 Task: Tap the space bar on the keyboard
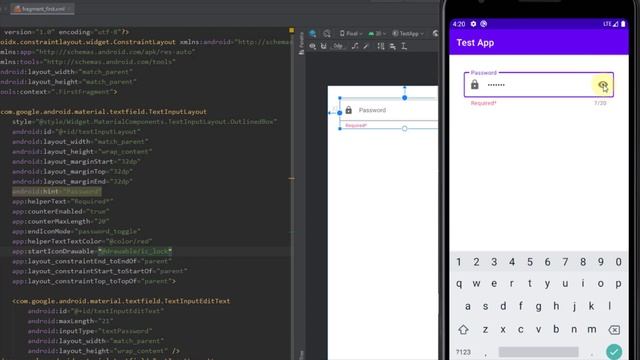coord(538,352)
